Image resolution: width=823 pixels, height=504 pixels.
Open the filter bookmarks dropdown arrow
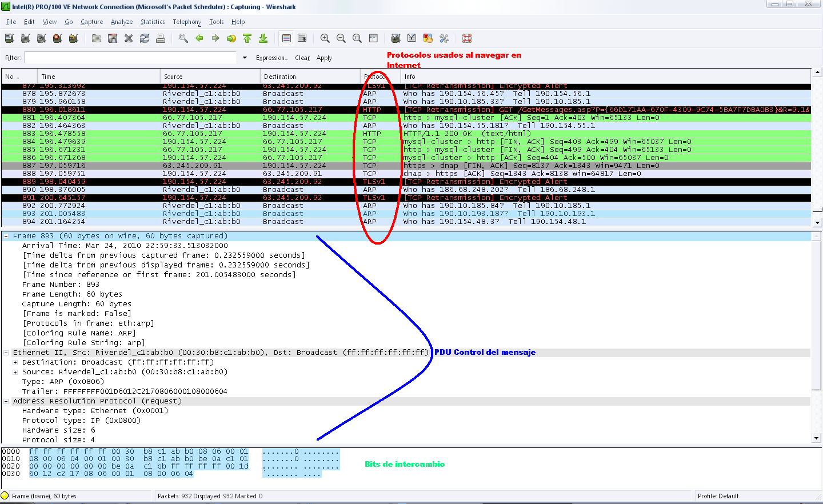click(245, 58)
